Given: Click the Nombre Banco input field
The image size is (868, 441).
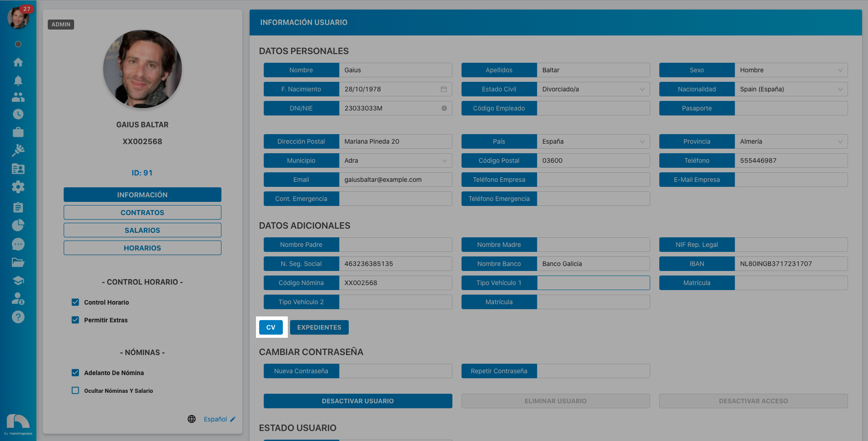Looking at the screenshot, I should click(593, 264).
